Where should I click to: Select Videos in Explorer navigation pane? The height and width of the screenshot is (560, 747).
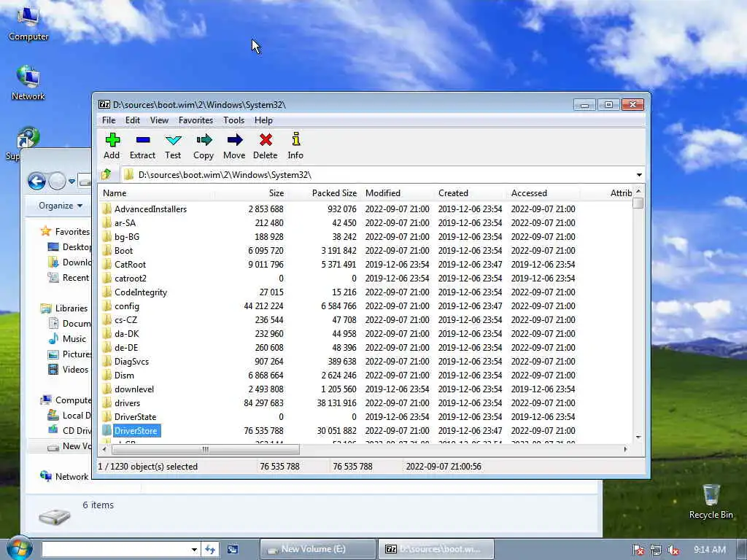[69, 369]
